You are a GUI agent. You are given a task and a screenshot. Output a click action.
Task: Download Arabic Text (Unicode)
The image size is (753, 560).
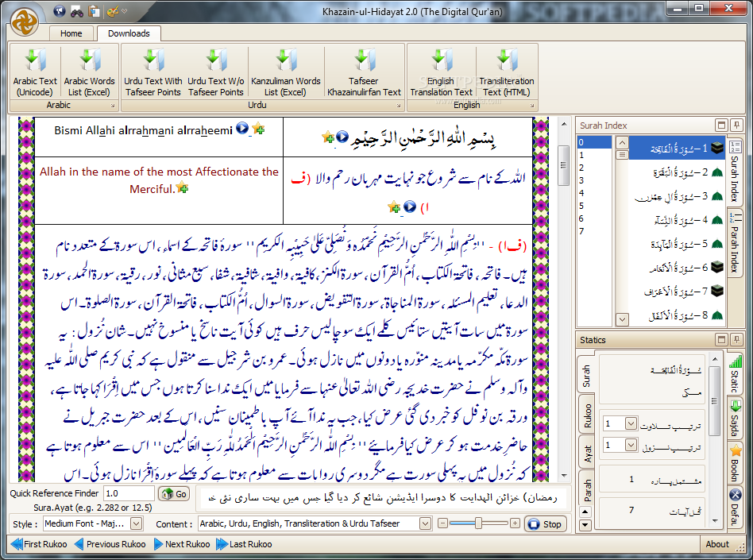pos(35,72)
